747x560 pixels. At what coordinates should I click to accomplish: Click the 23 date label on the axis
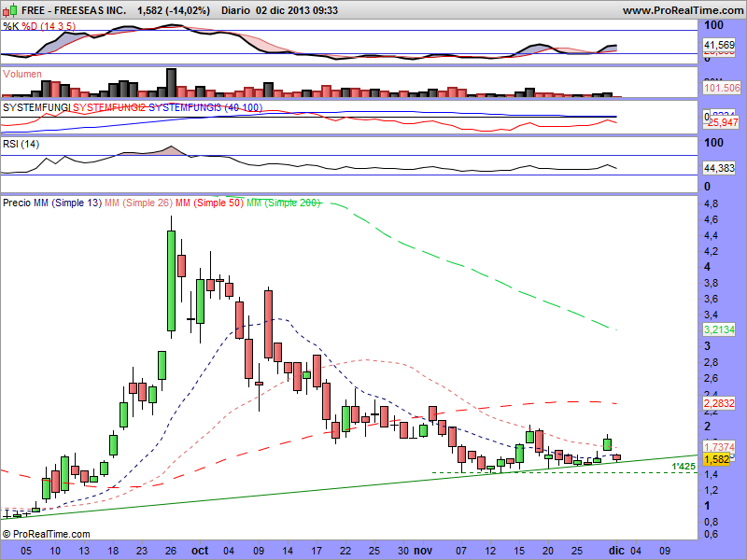pos(142,551)
